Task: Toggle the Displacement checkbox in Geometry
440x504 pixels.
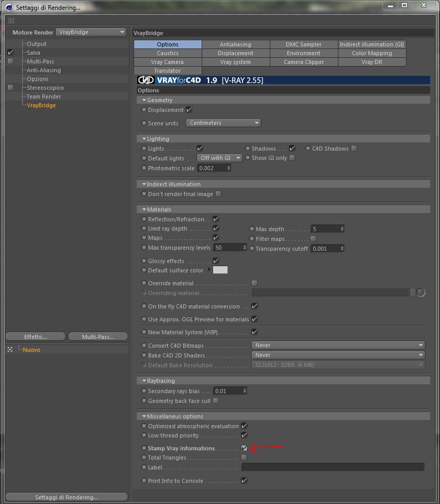Action: coord(189,109)
